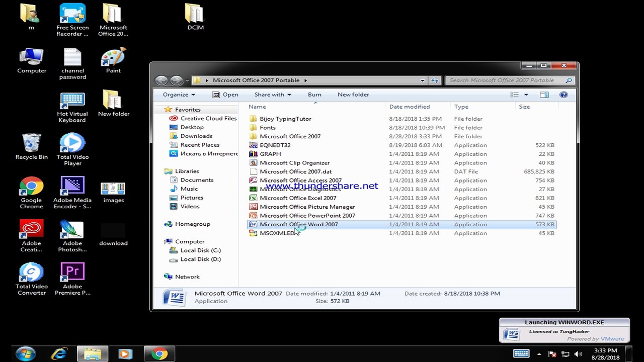Expand the Share with dropdown
Image resolution: width=644 pixels, height=362 pixels.
pos(272,95)
